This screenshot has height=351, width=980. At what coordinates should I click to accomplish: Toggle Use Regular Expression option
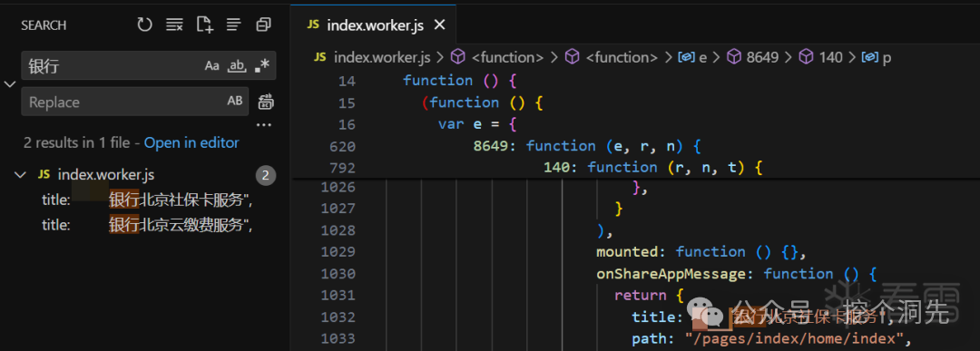click(x=262, y=65)
